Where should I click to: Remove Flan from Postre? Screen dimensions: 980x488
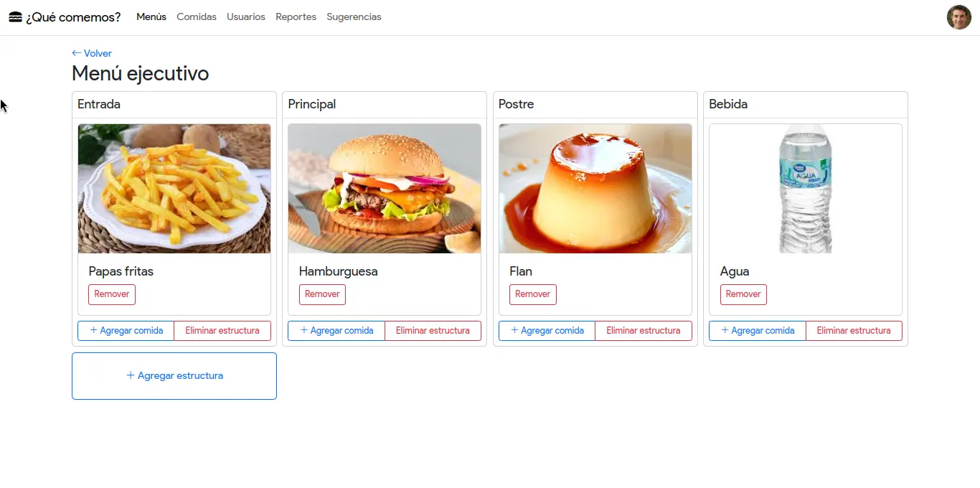[533, 294]
